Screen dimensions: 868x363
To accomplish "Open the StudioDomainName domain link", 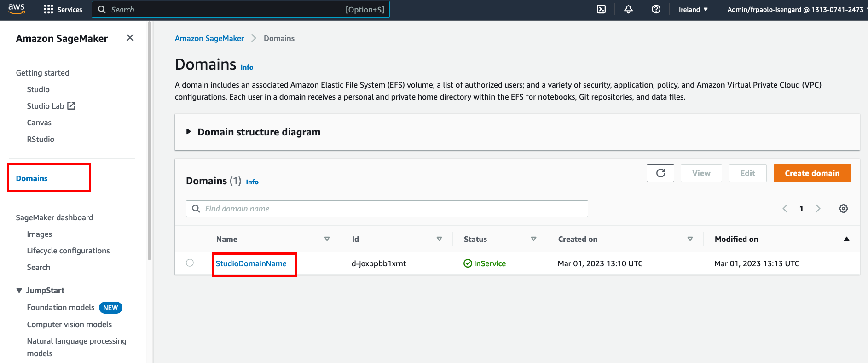I will tap(251, 263).
